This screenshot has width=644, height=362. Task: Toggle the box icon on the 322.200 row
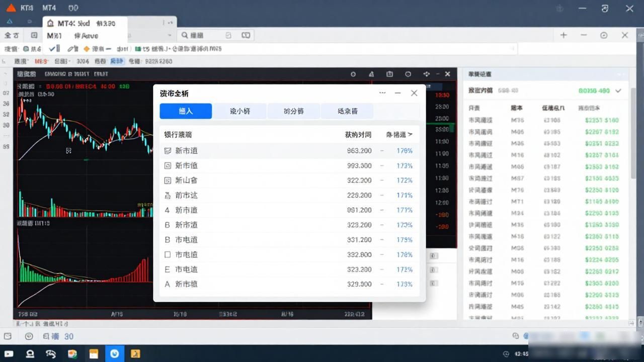(168, 180)
